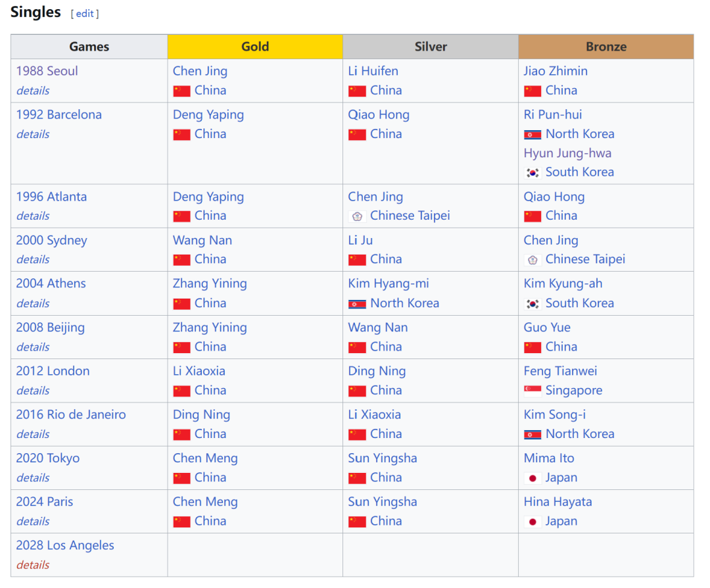Image resolution: width=710 pixels, height=588 pixels.
Task: Click South Korea flag under Hyun Jung-hwa
Action: click(532, 172)
